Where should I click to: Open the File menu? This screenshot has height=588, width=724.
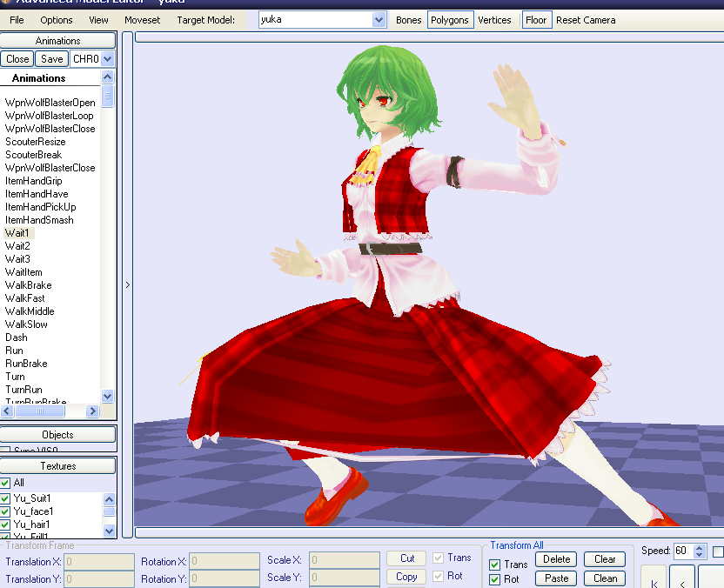click(17, 20)
